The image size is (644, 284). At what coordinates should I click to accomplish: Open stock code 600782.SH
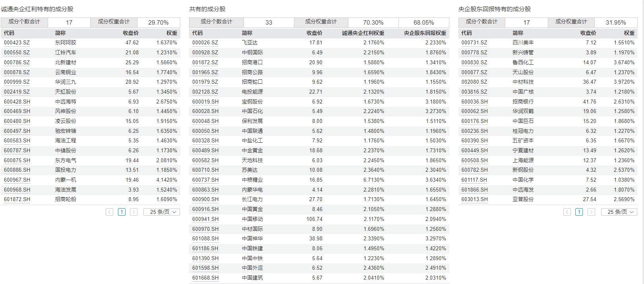(x=475, y=170)
